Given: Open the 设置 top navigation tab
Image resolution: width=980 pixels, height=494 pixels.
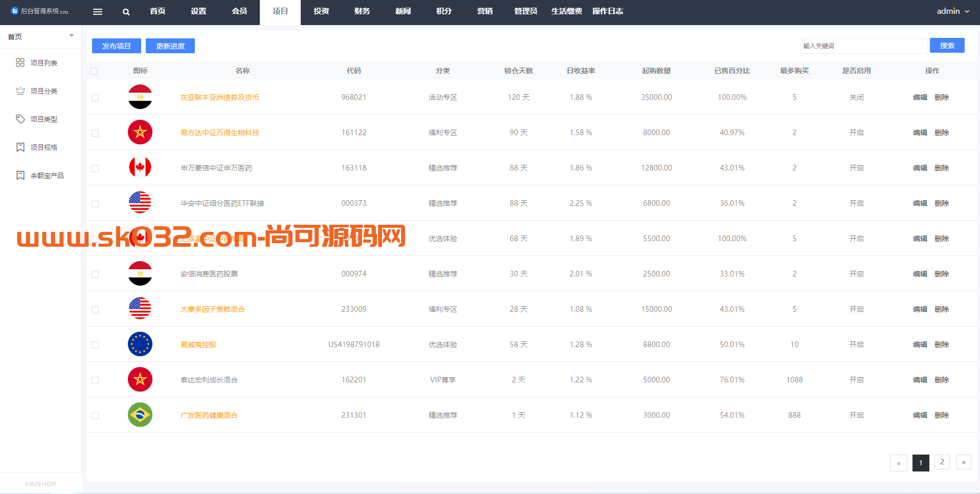Looking at the screenshot, I should [x=198, y=11].
